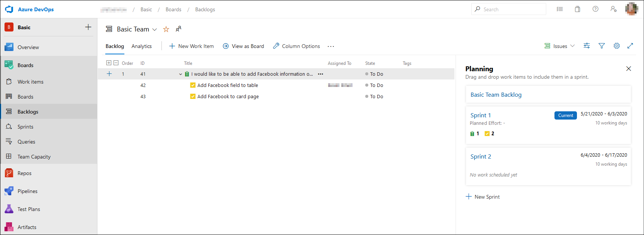Open Team Capacity in the sidebar
The height and width of the screenshot is (235, 644).
[34, 157]
